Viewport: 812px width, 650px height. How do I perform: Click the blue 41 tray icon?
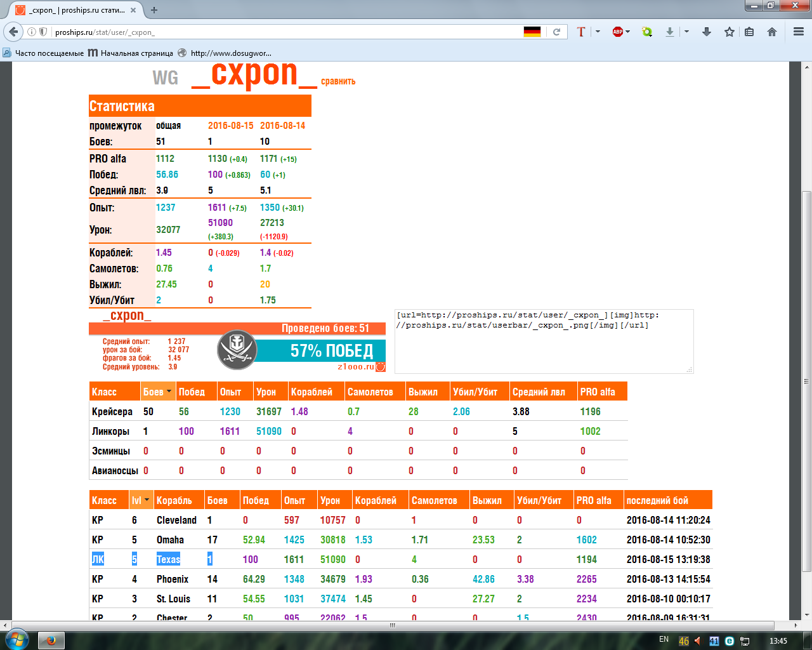tap(714, 640)
